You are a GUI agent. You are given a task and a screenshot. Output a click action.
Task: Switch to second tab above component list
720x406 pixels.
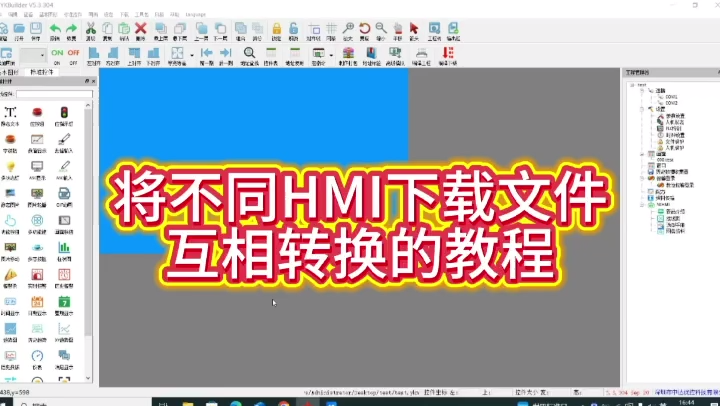[x=45, y=74]
